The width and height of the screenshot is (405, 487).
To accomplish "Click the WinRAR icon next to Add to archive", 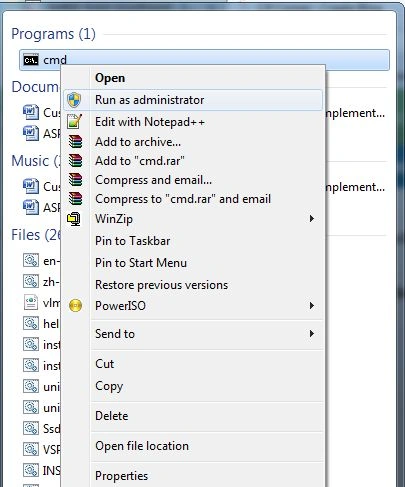I will [x=75, y=142].
